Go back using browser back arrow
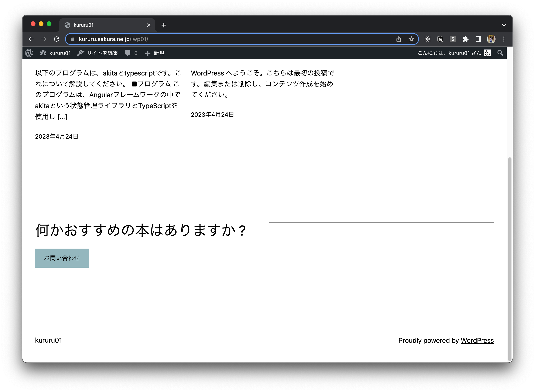 [31, 39]
